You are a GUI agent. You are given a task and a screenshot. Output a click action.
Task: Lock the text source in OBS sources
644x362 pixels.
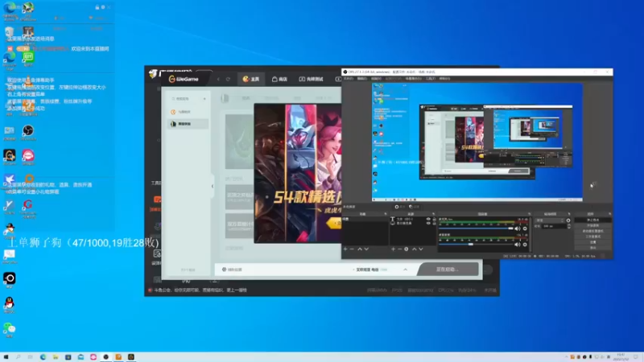pos(434,219)
